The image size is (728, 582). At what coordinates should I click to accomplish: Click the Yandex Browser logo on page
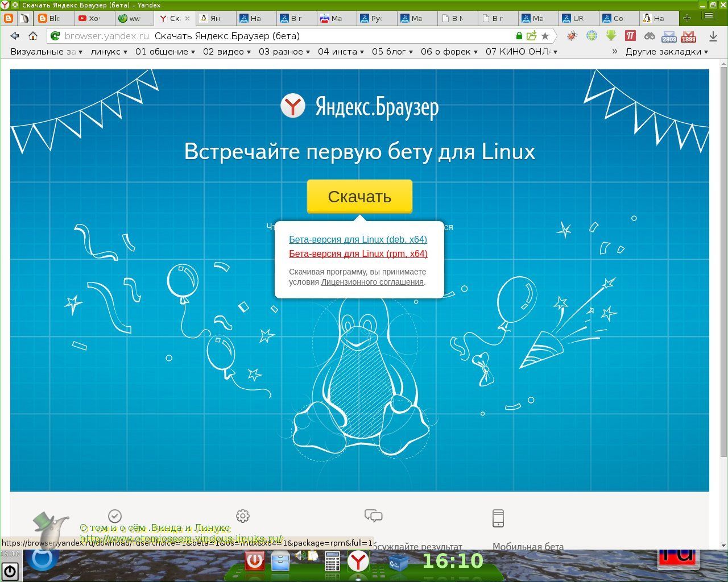(359, 106)
